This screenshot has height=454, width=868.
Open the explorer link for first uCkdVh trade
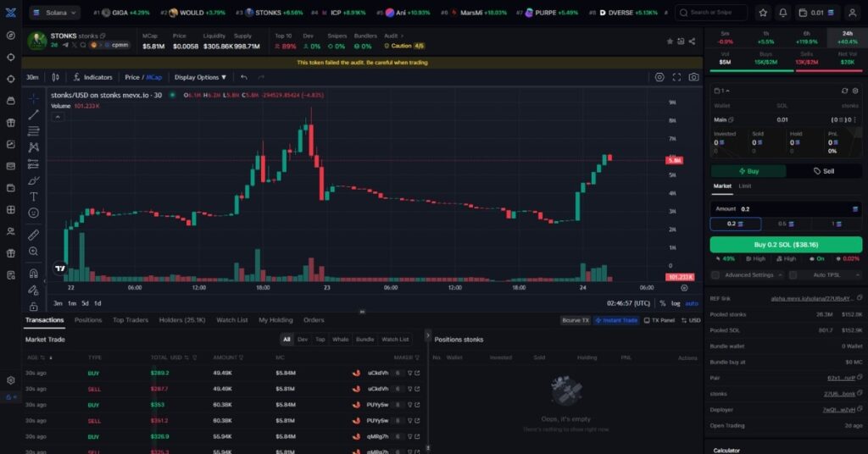[x=417, y=374]
